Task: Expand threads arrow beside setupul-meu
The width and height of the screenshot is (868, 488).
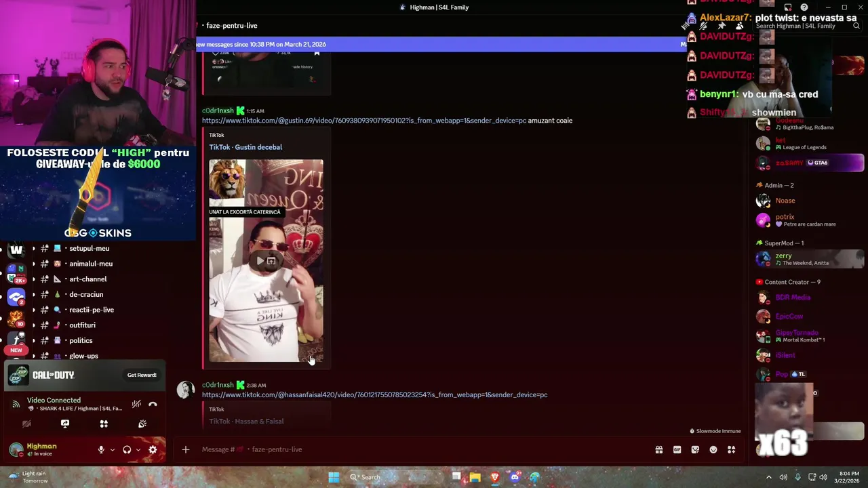Action: tap(33, 248)
